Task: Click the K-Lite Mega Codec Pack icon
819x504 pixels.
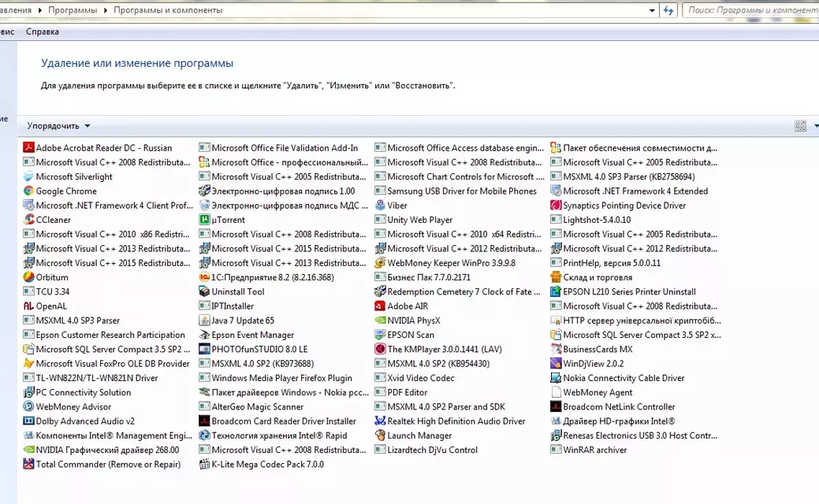Action: pos(204,464)
